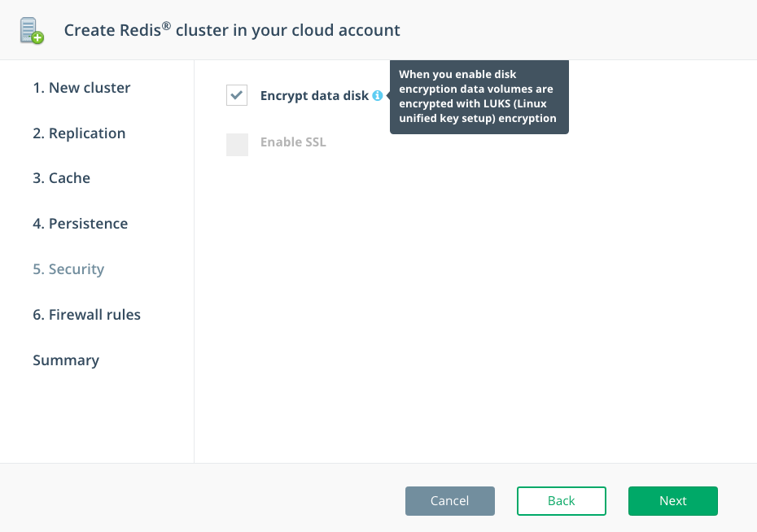Click the checkmark in the encryption checkbox
This screenshot has height=532, width=757.
(237, 96)
